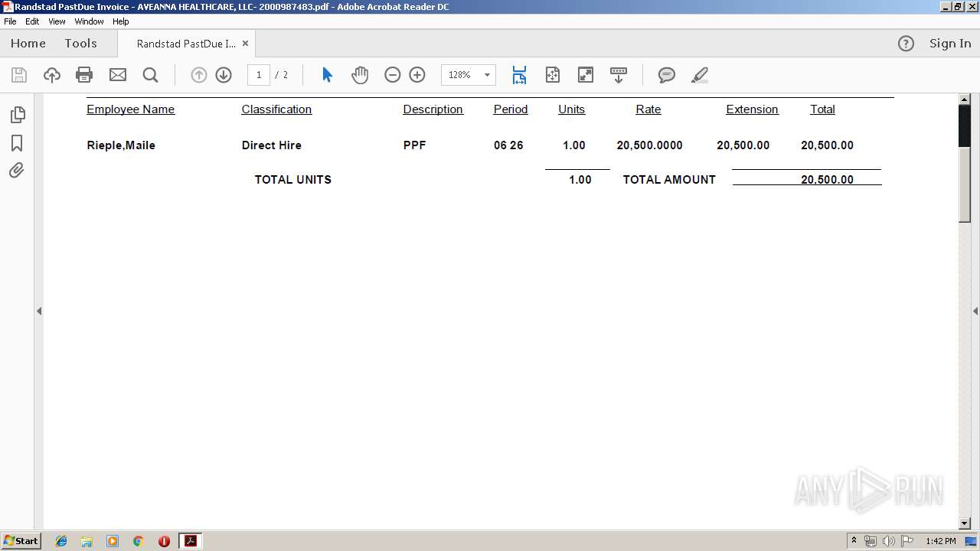The width and height of the screenshot is (980, 551).
Task: Click the Rate column header
Action: [x=648, y=109]
